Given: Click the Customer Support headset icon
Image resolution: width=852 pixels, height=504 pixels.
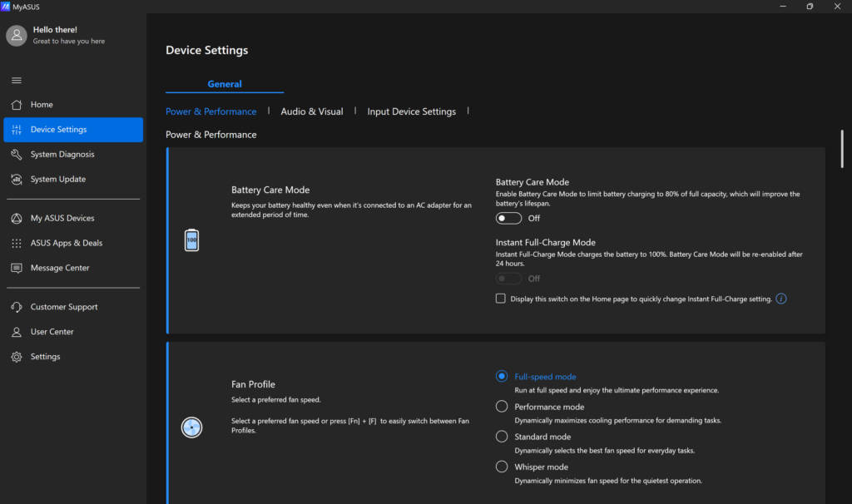Looking at the screenshot, I should click(17, 308).
